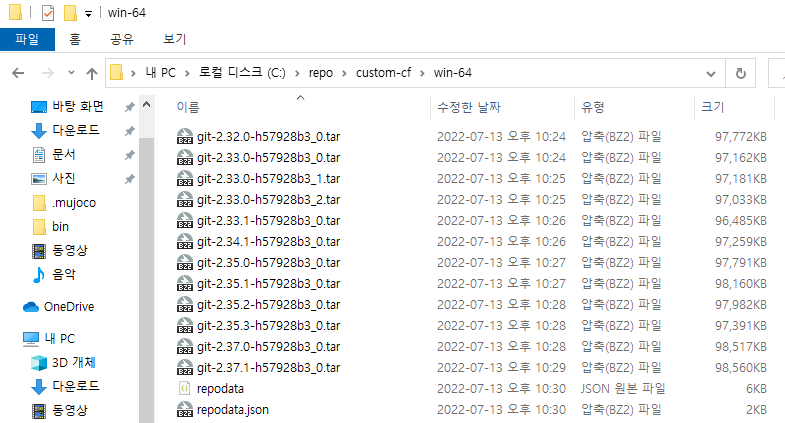
Task: Open the bin folder in sidebar
Action: coord(60,226)
